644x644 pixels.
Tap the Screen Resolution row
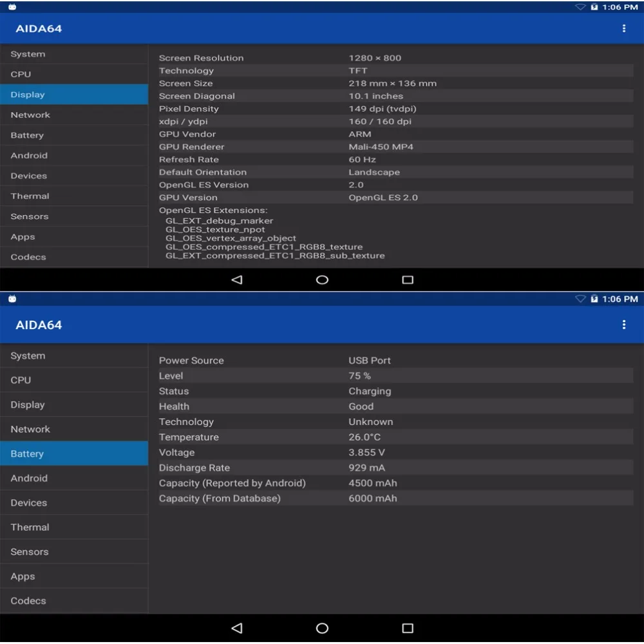pyautogui.click(x=396, y=58)
